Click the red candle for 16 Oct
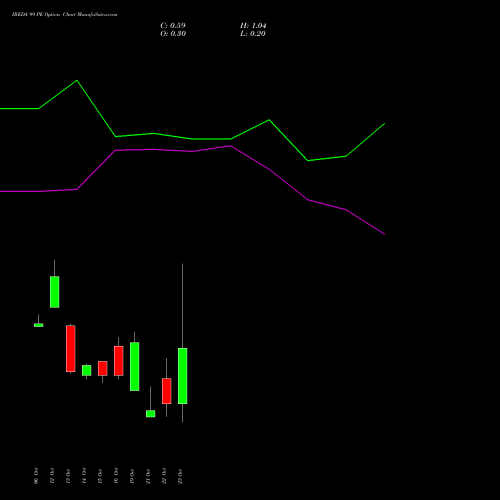The image size is (500, 500). (x=119, y=361)
